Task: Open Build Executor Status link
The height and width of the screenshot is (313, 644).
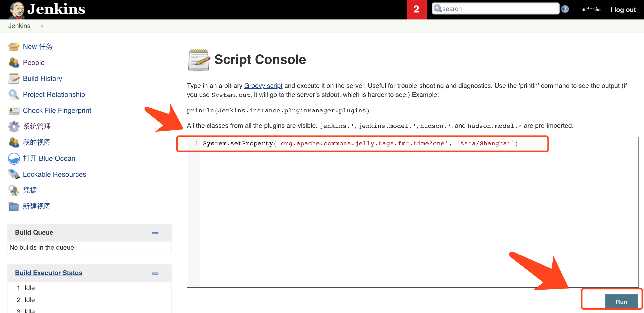Action: coord(49,273)
